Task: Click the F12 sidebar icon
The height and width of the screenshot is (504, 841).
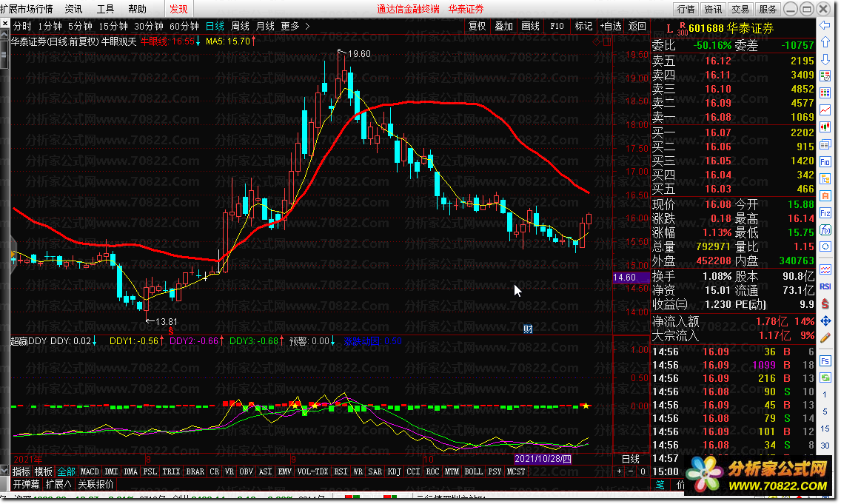Action: (x=825, y=213)
